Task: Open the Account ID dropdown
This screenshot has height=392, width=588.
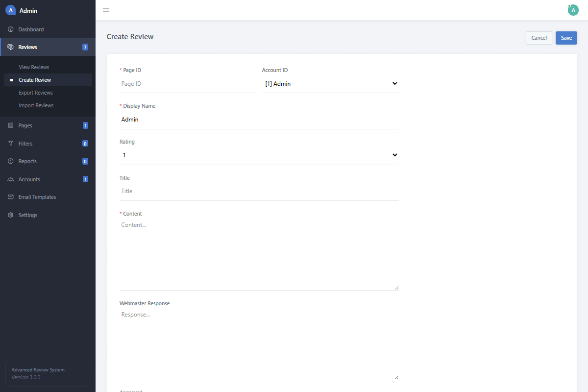Action: (330, 83)
